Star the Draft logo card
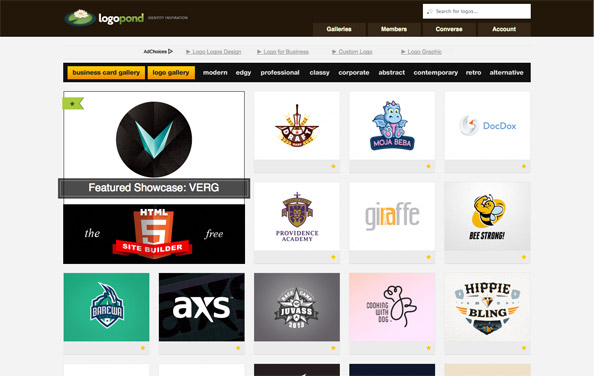Image resolution: width=600 pixels, height=376 pixels. (x=333, y=166)
